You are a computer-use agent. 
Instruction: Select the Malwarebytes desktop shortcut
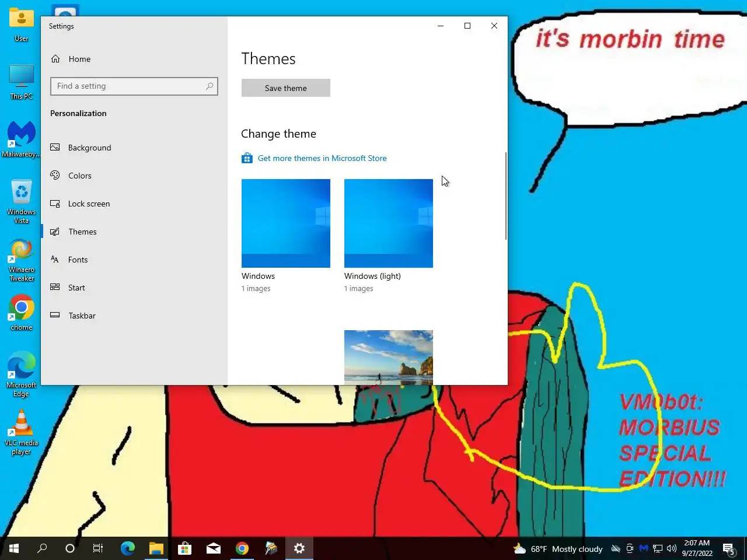click(21, 139)
